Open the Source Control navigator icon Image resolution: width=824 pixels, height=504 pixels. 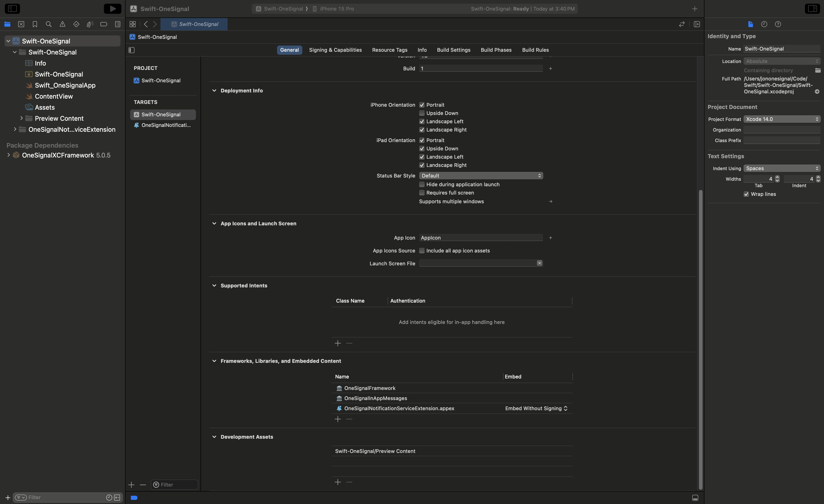(21, 24)
